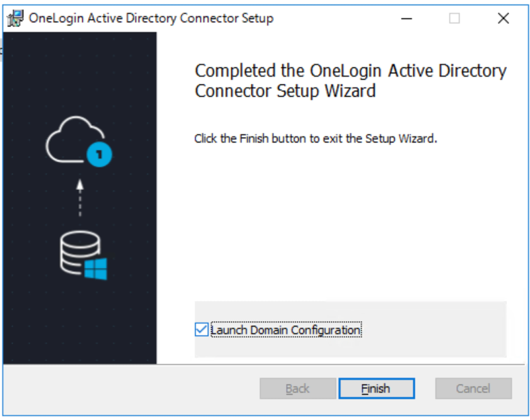Click the gray panel right of the checkbox label
530x420 pixels.
tap(433, 330)
